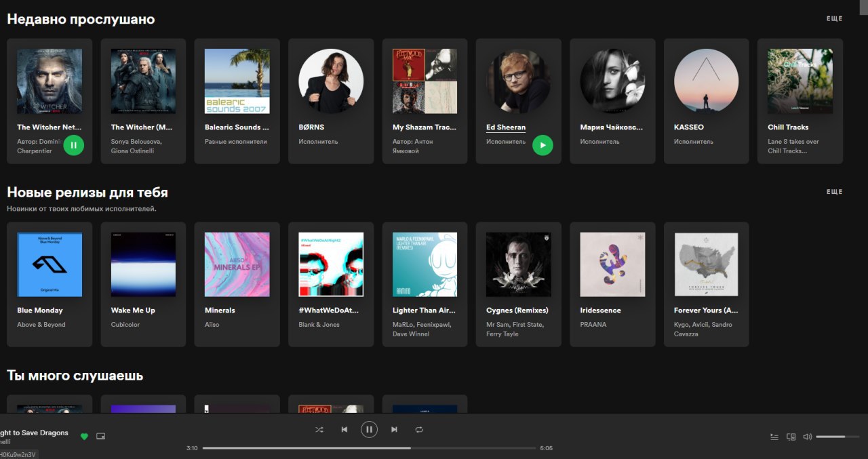Open Ed Sheeran artist name link
Image resolution: width=868 pixels, height=459 pixels.
click(x=506, y=127)
